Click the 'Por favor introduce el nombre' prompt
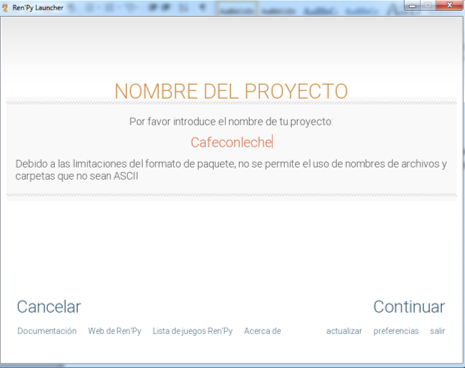The image size is (465, 368). coord(231,122)
